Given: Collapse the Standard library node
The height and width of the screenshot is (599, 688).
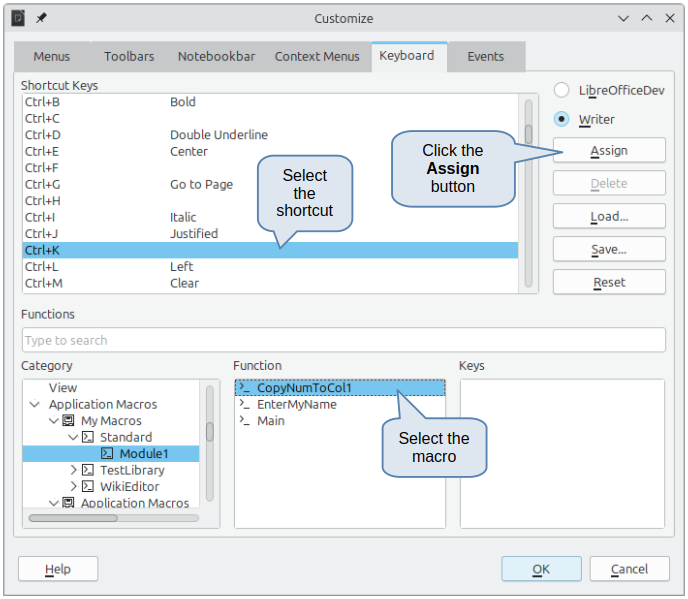Looking at the screenshot, I should [x=73, y=437].
